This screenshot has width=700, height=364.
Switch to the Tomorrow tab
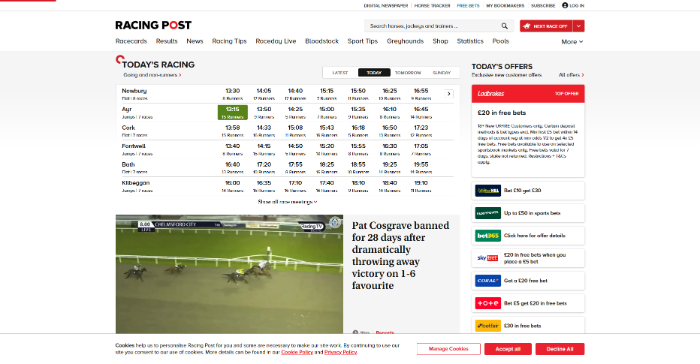tap(408, 72)
